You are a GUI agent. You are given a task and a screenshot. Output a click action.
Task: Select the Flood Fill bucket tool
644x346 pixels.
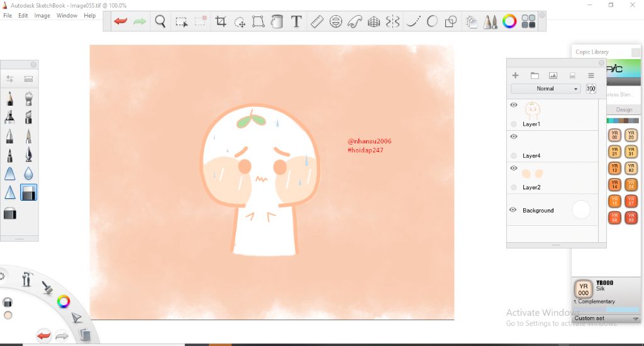point(277,21)
